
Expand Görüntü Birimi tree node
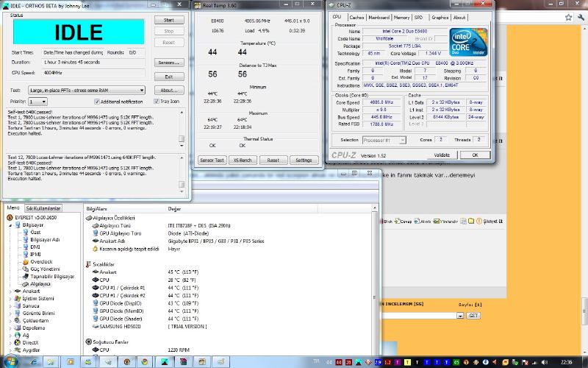pyautogui.click(x=10, y=314)
